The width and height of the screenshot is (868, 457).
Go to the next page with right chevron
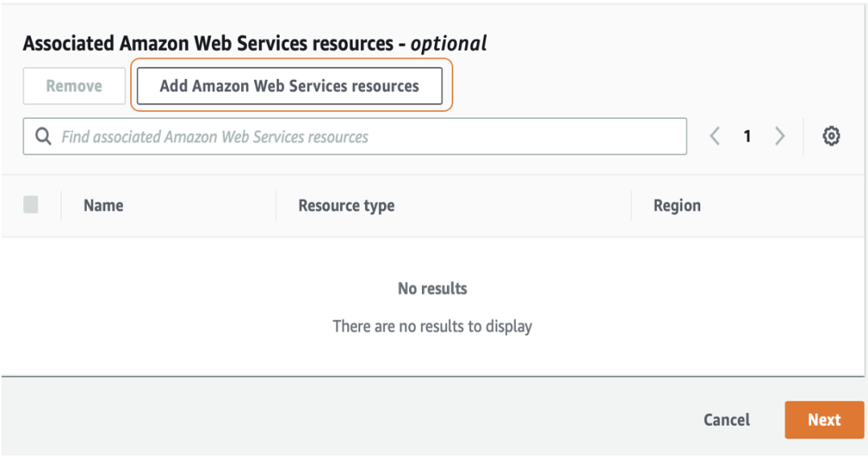pyautogui.click(x=780, y=136)
